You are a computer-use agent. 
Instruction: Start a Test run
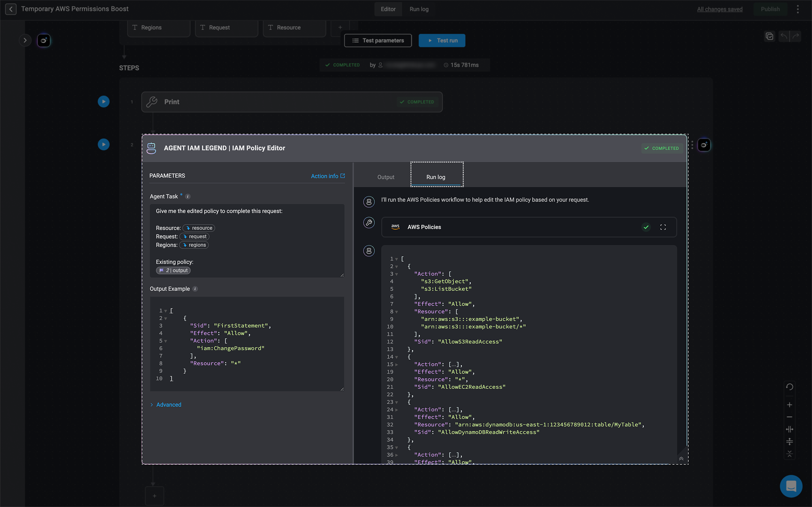click(442, 41)
